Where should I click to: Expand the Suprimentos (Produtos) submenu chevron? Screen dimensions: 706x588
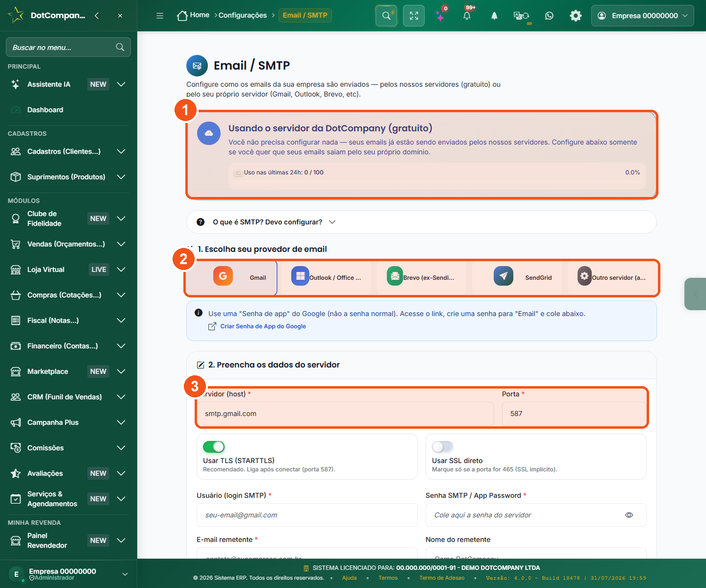[x=121, y=177]
